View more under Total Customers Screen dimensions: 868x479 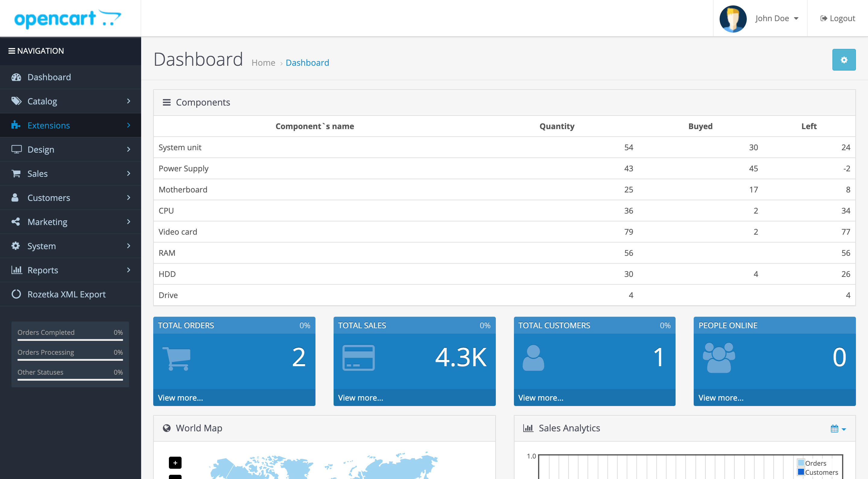540,398
